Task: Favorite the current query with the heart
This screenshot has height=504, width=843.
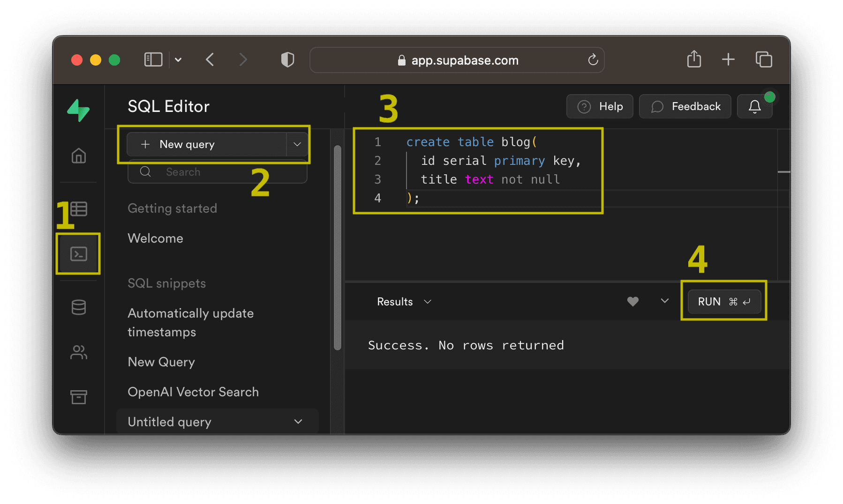Action: 633,302
